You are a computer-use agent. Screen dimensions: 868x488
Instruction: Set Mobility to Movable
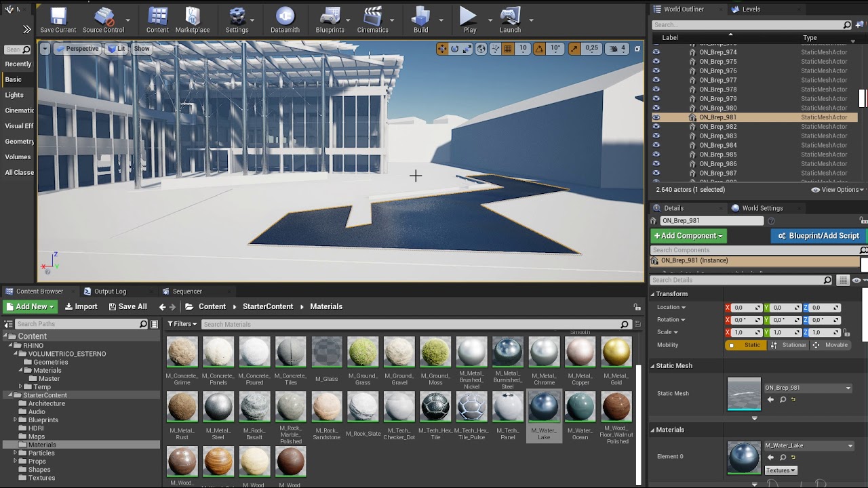pyautogui.click(x=830, y=345)
